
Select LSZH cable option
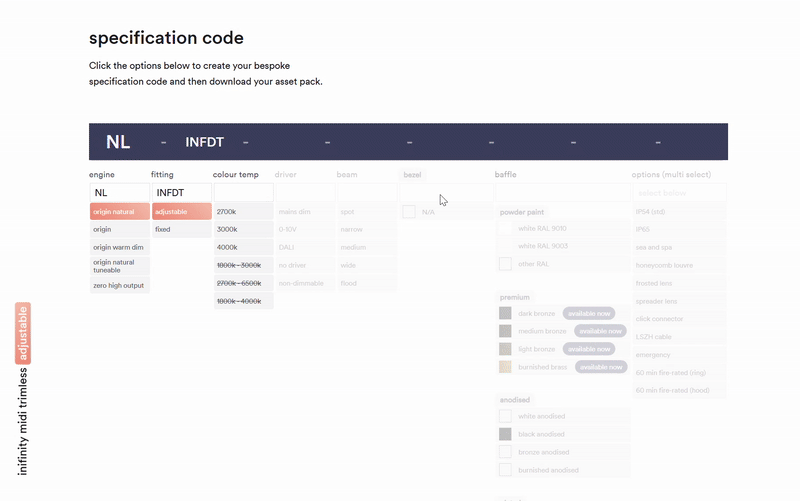tap(680, 337)
